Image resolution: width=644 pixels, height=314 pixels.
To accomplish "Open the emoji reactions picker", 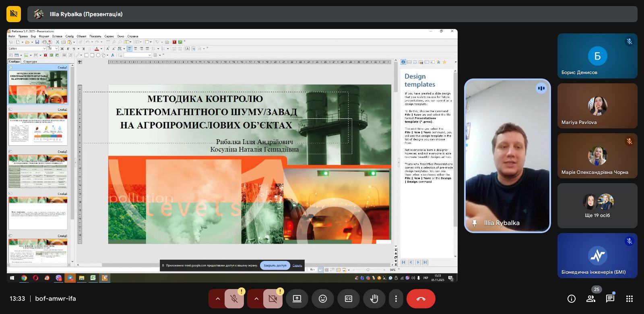I will 323,299.
